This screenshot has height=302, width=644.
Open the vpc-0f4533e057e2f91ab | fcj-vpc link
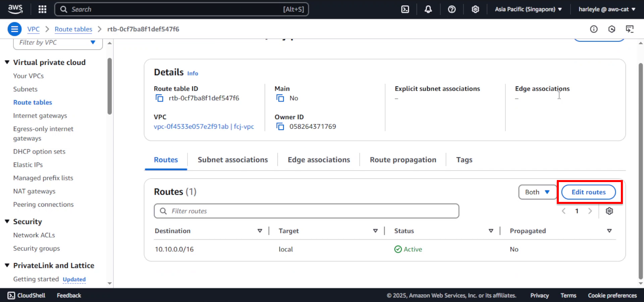pos(204,127)
